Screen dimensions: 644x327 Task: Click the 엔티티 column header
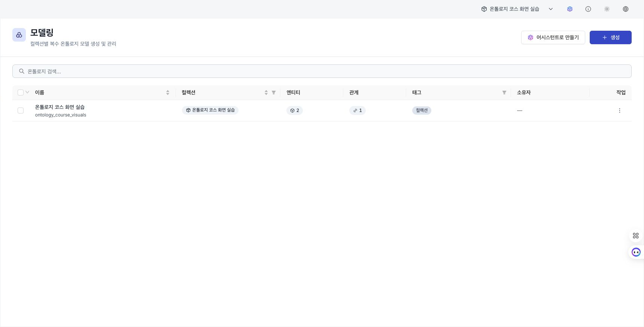coord(293,93)
